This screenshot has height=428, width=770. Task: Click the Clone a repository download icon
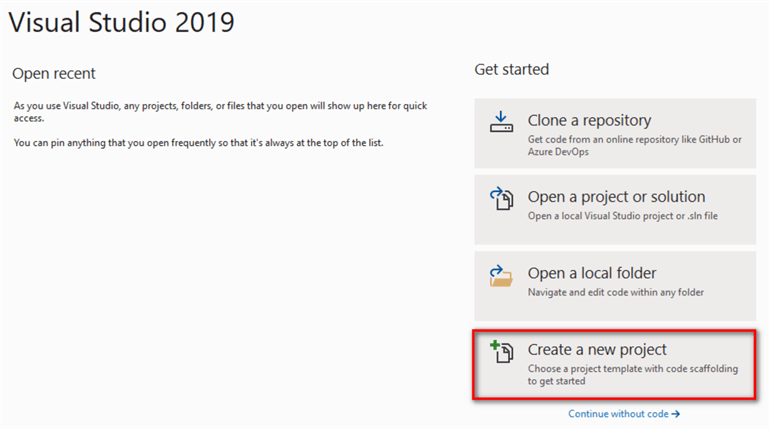(x=501, y=122)
